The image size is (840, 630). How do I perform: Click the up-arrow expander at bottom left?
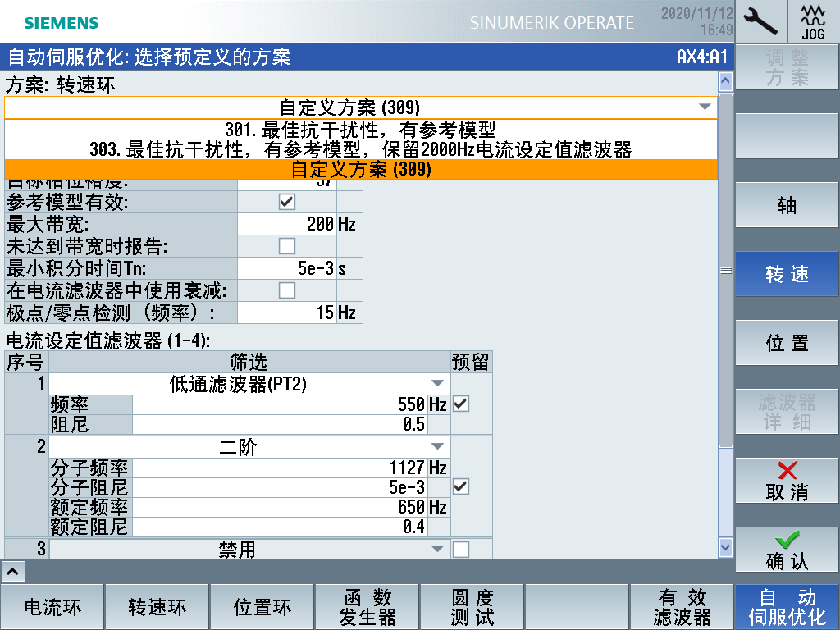pyautogui.click(x=15, y=571)
